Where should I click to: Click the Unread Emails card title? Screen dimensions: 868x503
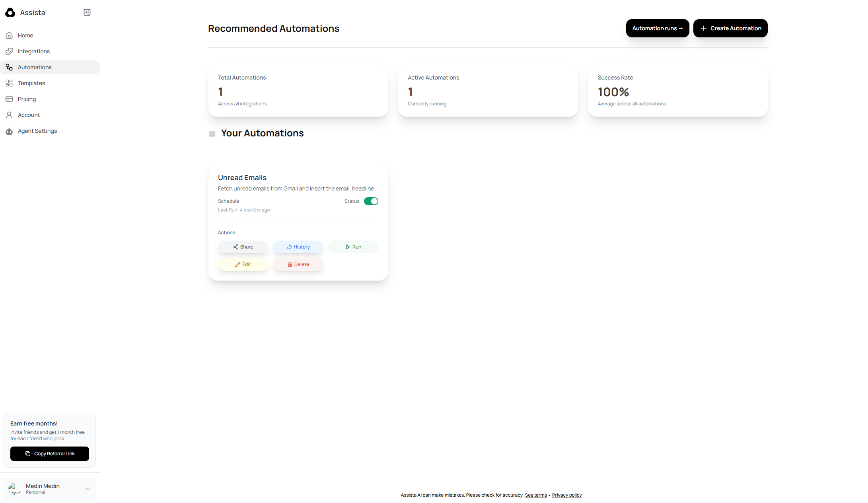click(242, 178)
